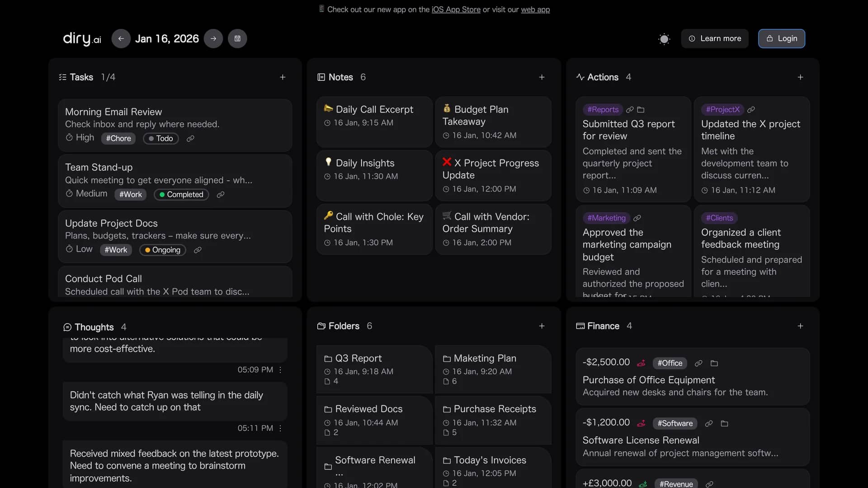The height and width of the screenshot is (488, 868).
Task: Add a new task with plus
Action: [283, 77]
